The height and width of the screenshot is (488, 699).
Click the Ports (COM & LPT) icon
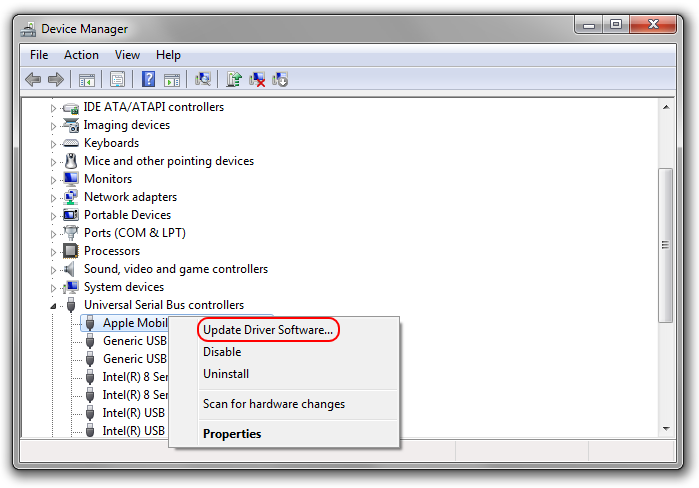[70, 233]
